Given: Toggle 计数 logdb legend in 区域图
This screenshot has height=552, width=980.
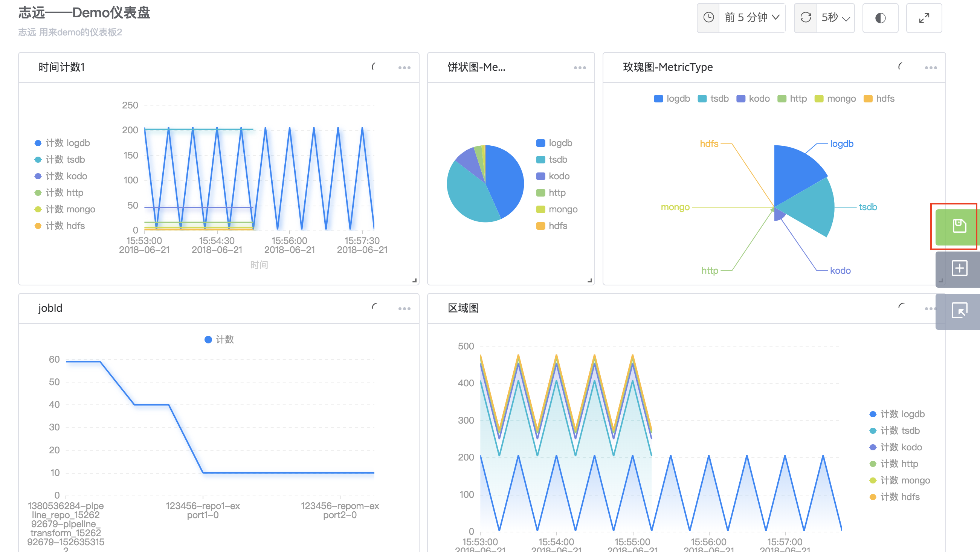Looking at the screenshot, I should point(897,414).
